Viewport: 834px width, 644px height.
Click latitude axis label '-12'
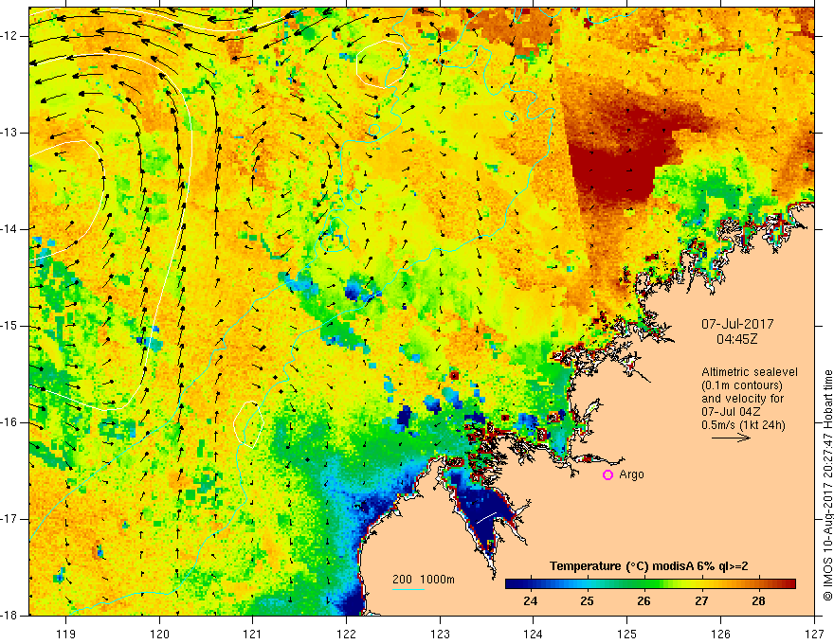tap(9, 36)
